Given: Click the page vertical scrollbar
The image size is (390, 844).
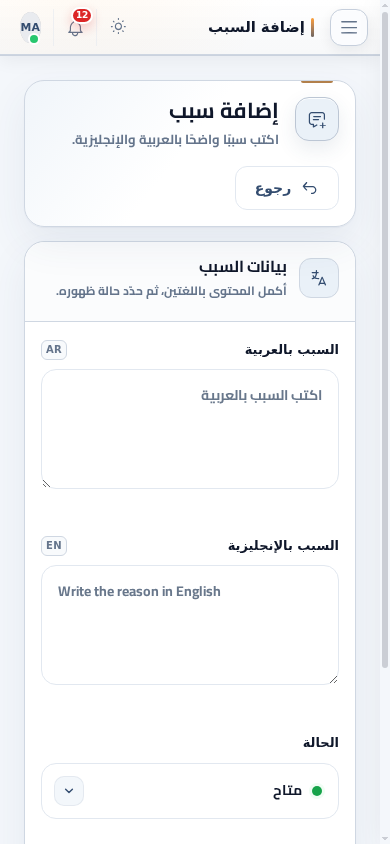Looking at the screenshot, I should (x=385, y=339).
